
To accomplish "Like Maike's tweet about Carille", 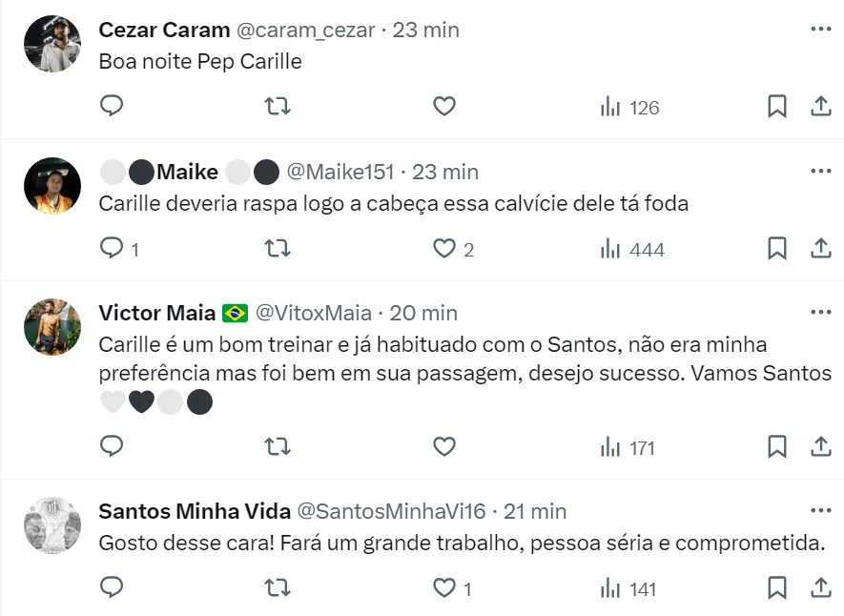I will click(x=444, y=249).
